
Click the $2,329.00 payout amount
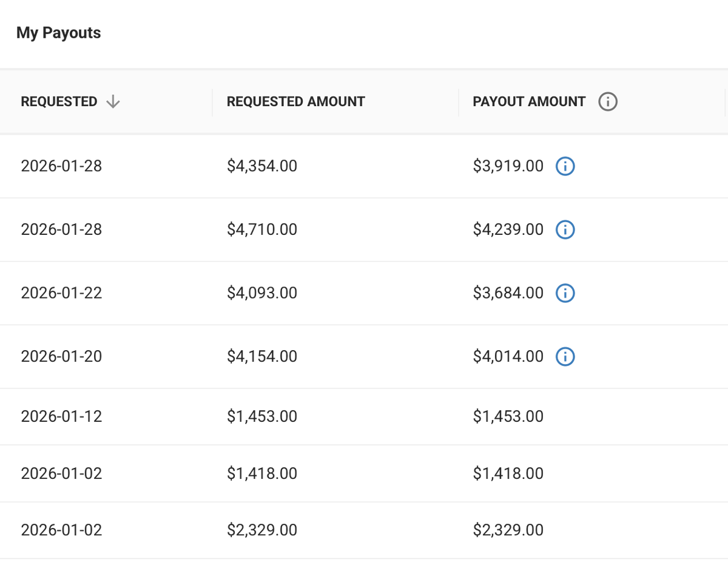508,530
